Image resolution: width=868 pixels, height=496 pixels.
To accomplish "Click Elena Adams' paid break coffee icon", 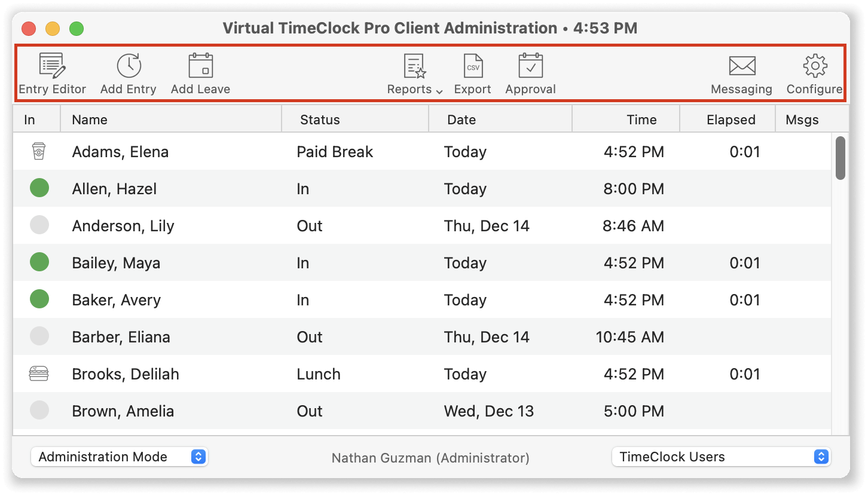I will point(38,152).
